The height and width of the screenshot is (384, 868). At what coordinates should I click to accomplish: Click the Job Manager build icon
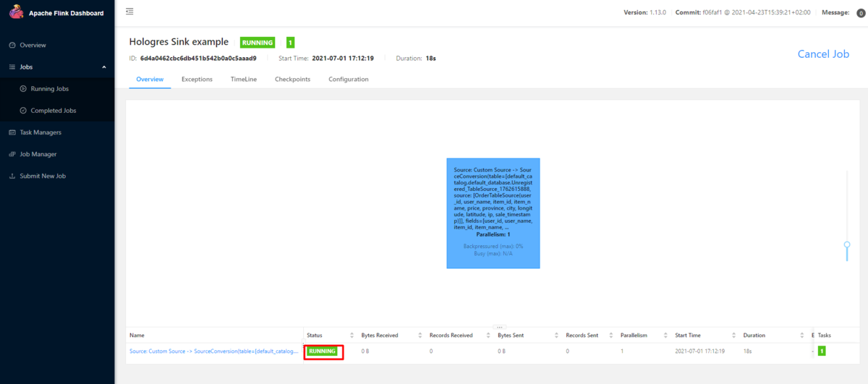click(12, 154)
